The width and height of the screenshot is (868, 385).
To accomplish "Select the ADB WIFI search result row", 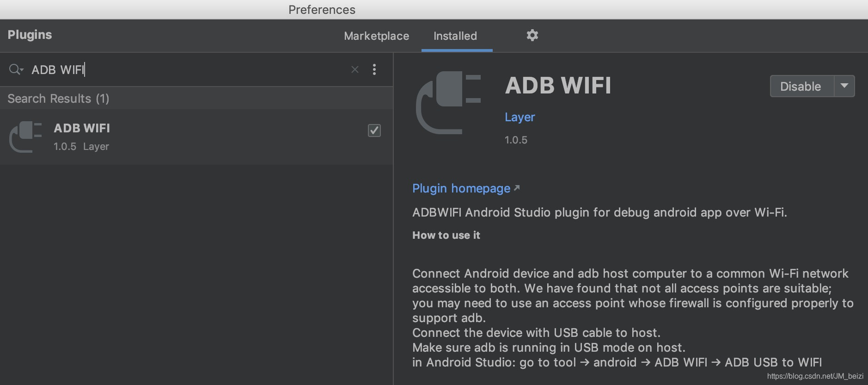I will [x=196, y=137].
